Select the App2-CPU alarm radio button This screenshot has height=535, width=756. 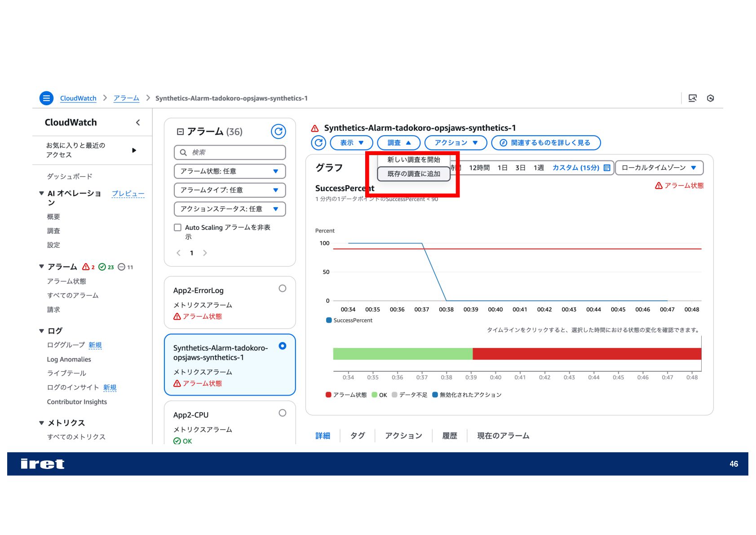(282, 413)
